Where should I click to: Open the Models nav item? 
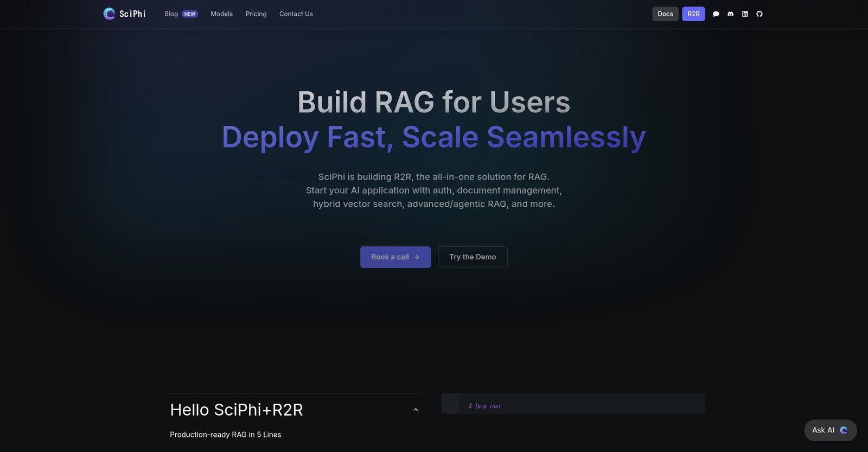(x=221, y=14)
